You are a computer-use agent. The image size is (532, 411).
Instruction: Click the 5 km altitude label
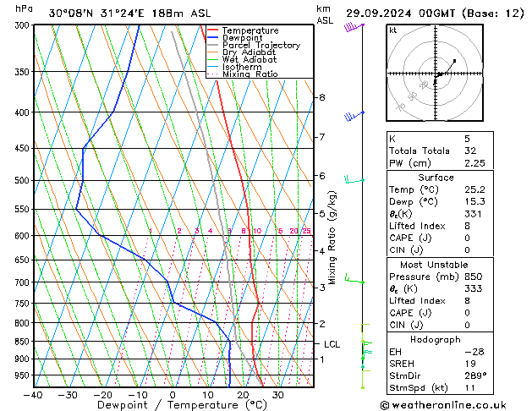click(322, 214)
